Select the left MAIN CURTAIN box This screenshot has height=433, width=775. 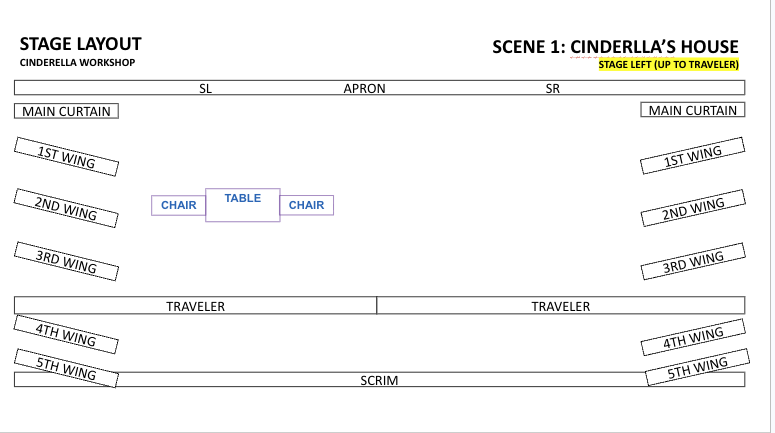[66, 111]
